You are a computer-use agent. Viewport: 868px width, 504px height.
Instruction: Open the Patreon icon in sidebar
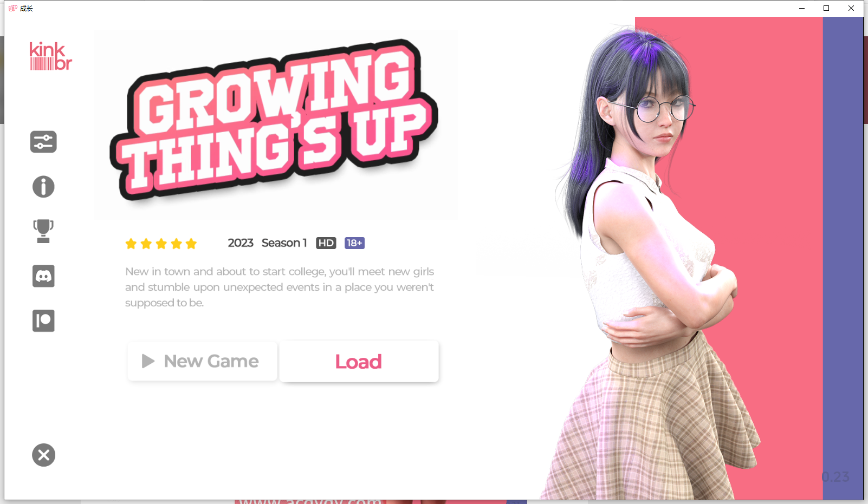pyautogui.click(x=43, y=320)
